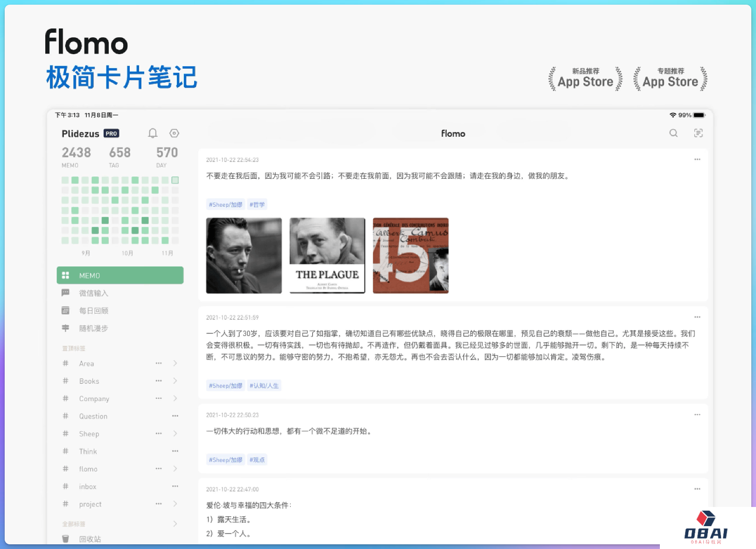
Task: Click the search magnifier icon
Action: pyautogui.click(x=673, y=133)
